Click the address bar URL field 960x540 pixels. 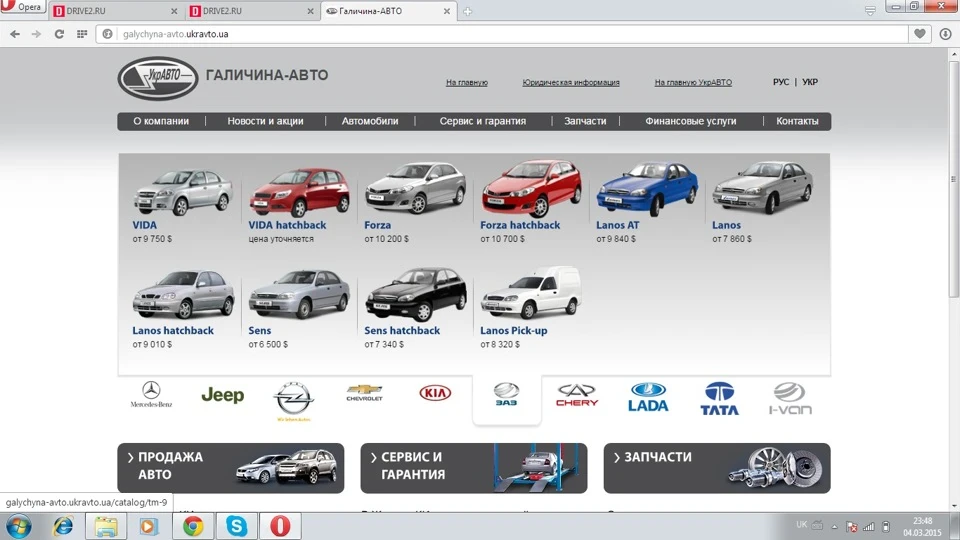click(502, 34)
